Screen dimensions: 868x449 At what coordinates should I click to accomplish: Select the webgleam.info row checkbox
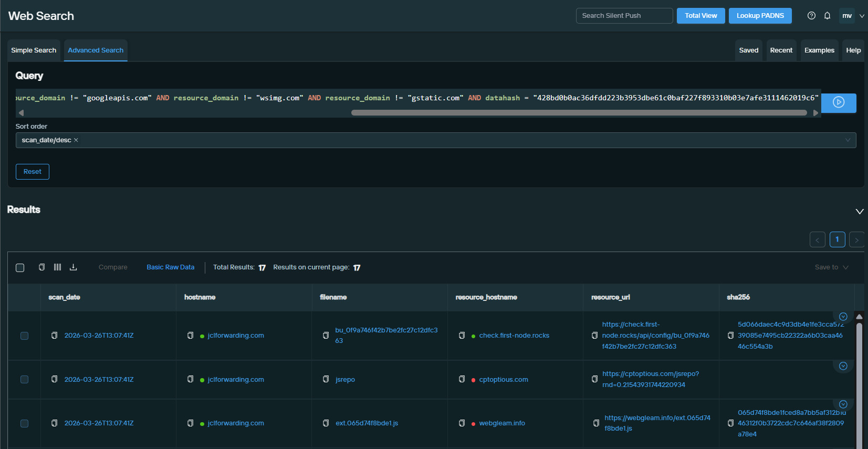tap(24, 423)
